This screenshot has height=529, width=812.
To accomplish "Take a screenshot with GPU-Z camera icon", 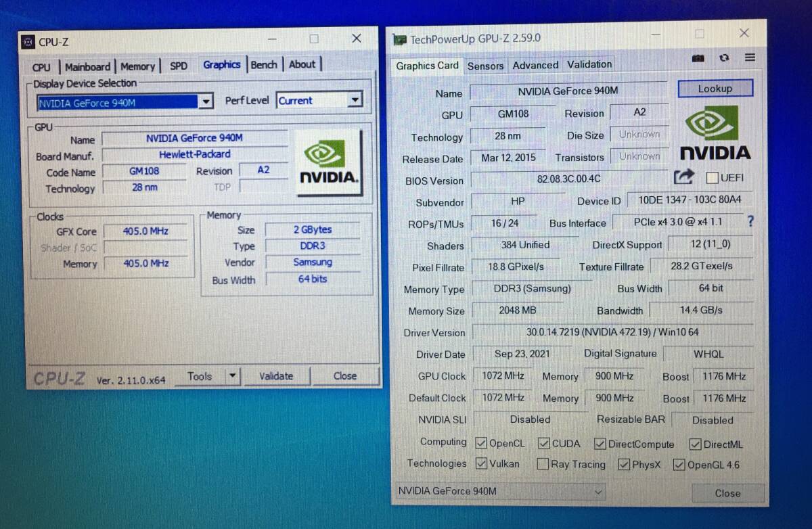I will (698, 59).
